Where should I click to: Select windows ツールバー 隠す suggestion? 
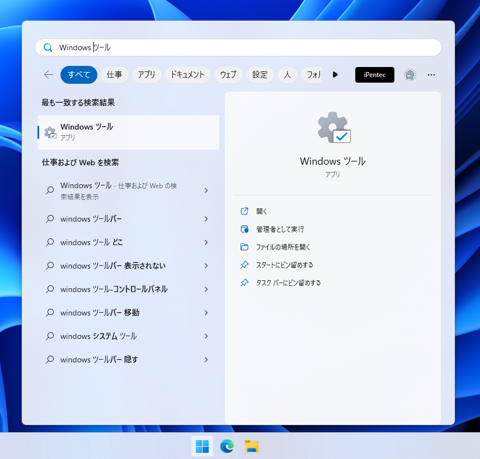pyautogui.click(x=99, y=359)
